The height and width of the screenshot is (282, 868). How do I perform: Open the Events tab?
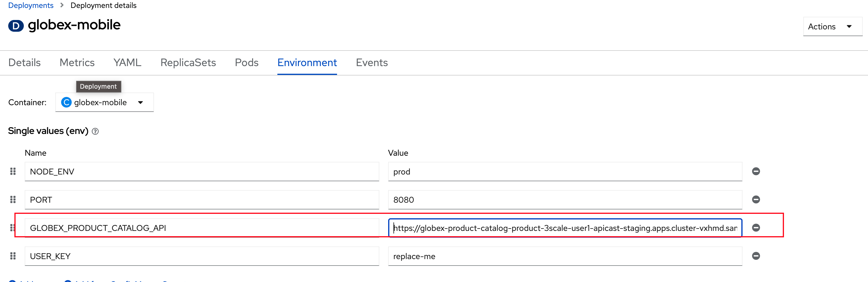372,63
